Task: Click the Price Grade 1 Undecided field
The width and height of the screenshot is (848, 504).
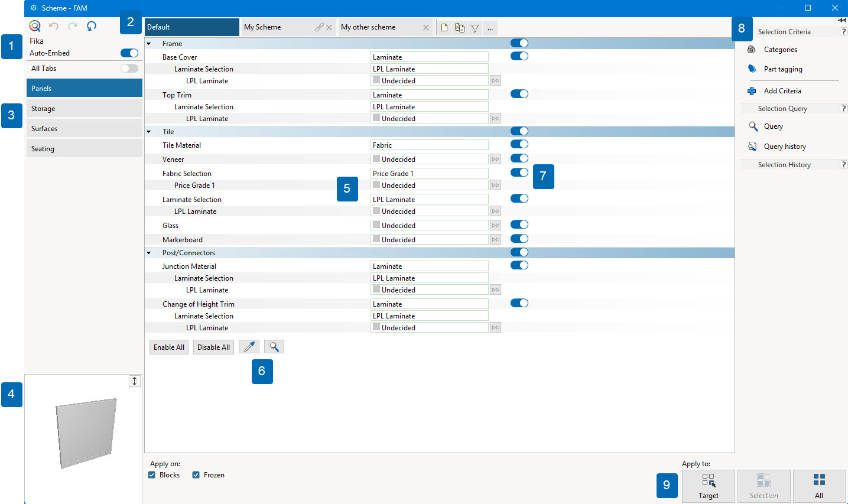Action: [x=430, y=186]
